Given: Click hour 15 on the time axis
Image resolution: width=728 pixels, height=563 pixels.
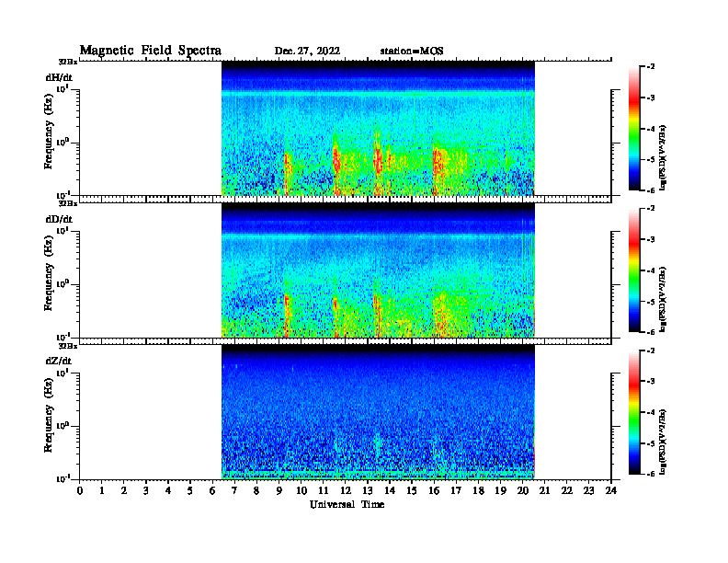Looking at the screenshot, I should tap(412, 491).
